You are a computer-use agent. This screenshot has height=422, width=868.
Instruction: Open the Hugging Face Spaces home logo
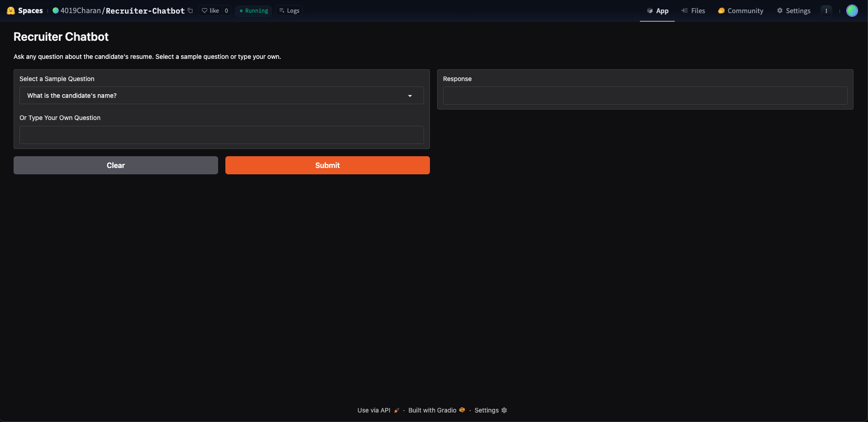click(x=25, y=10)
